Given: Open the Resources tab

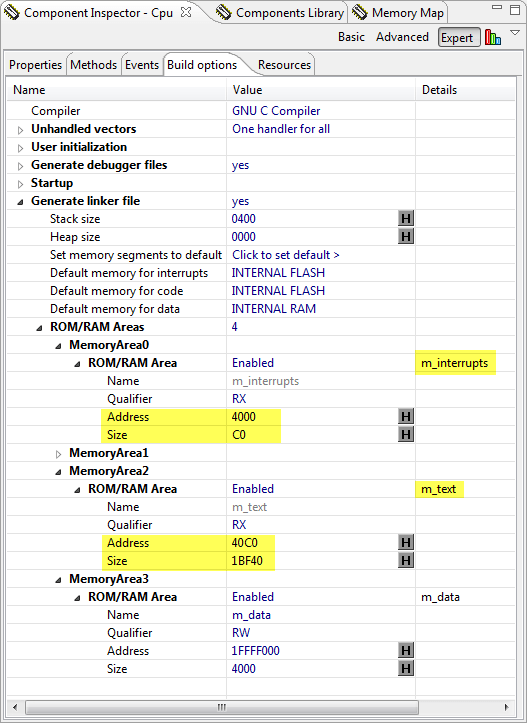Looking at the screenshot, I should (284, 65).
